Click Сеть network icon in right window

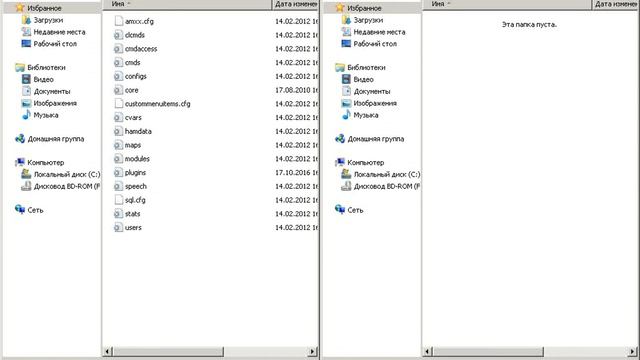coord(340,210)
